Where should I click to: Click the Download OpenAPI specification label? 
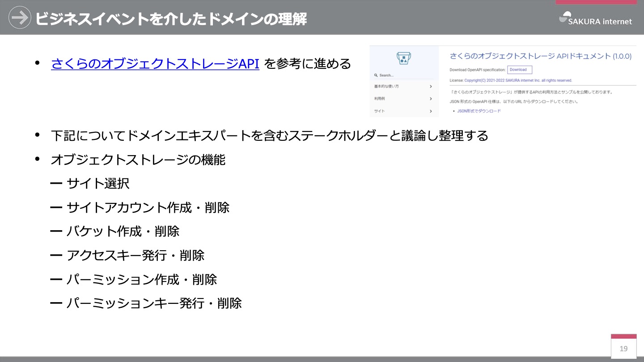click(x=478, y=70)
